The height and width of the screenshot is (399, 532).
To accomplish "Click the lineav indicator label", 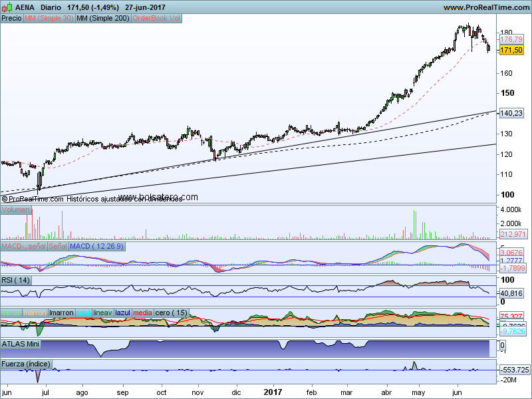I will [x=102, y=313].
